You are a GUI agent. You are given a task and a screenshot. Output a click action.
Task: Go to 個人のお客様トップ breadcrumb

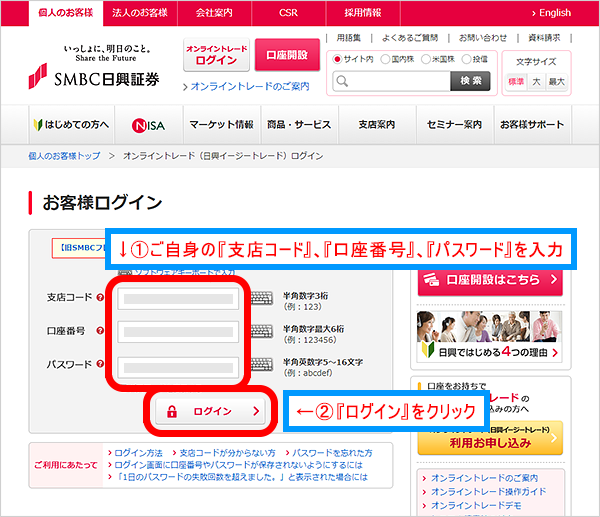(64, 156)
